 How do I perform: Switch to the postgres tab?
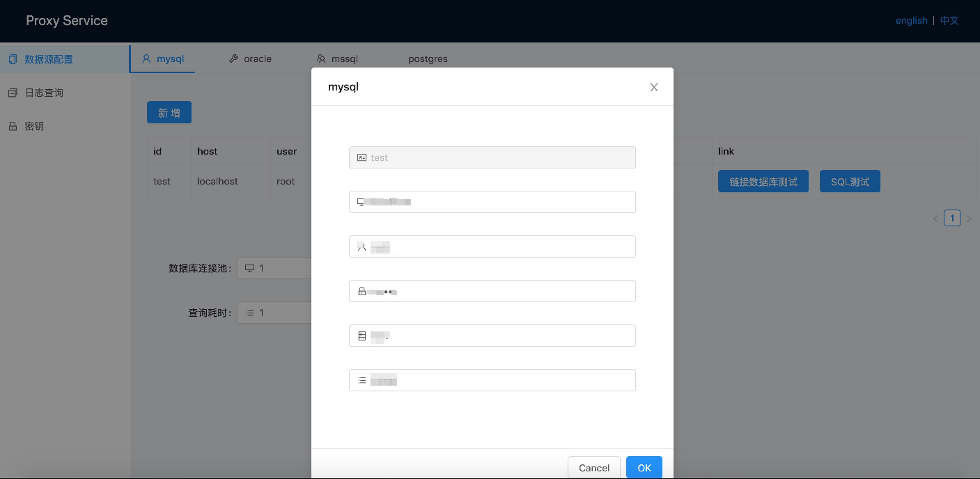point(428,58)
